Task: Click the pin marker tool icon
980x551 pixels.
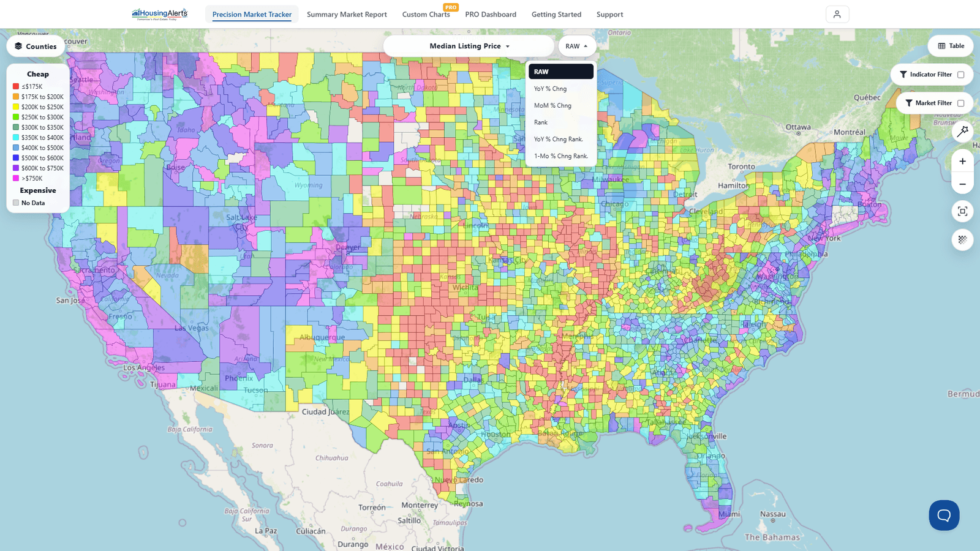Action: pyautogui.click(x=962, y=131)
